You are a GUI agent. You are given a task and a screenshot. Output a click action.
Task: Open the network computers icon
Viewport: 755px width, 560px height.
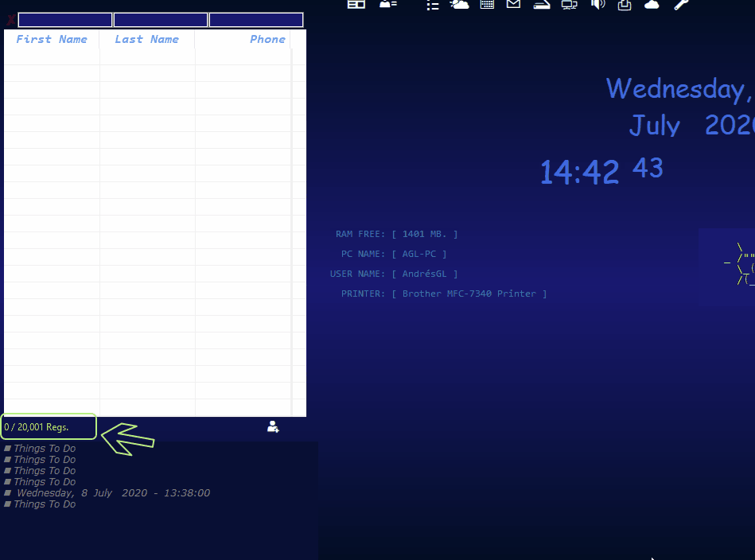[569, 5]
